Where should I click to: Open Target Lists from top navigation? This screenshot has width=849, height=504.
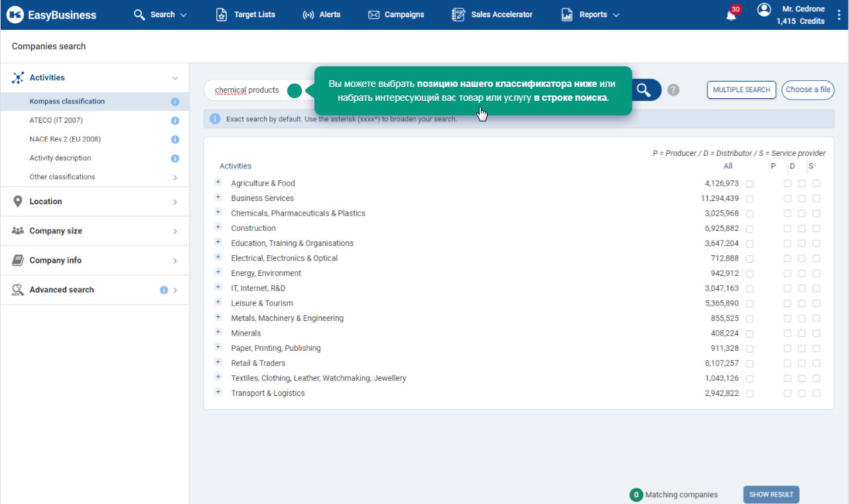tap(245, 15)
